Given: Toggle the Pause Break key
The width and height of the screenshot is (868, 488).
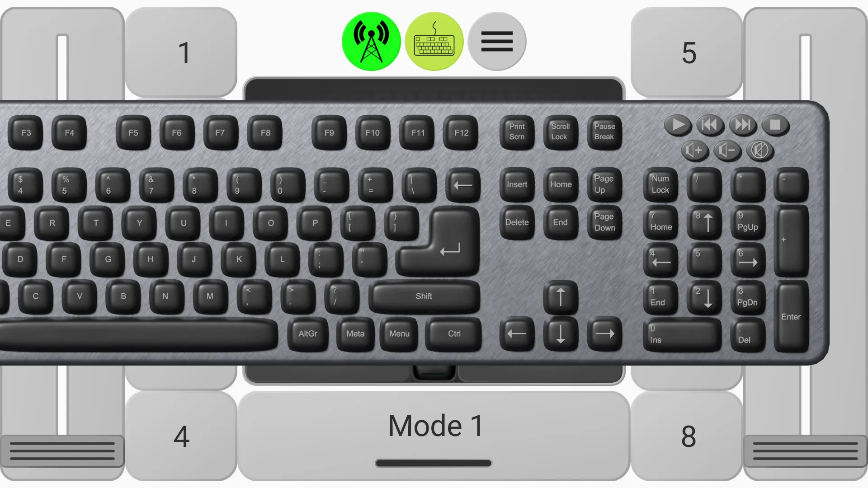Looking at the screenshot, I should (x=604, y=131).
